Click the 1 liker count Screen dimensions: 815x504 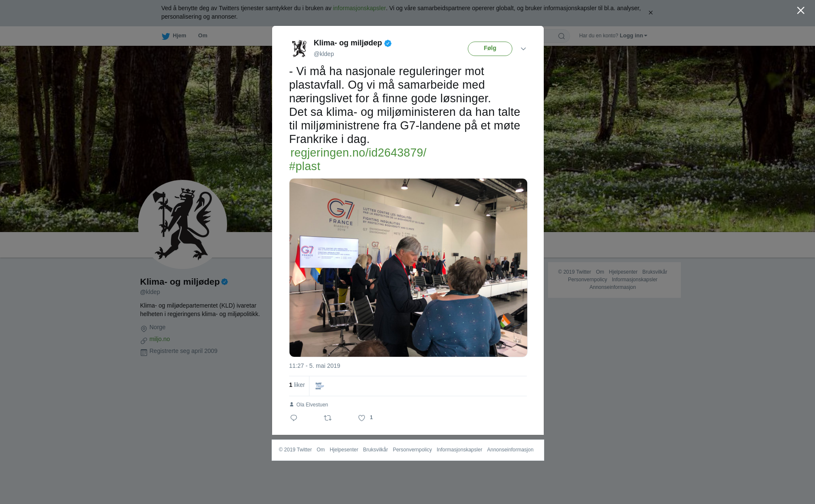(297, 385)
